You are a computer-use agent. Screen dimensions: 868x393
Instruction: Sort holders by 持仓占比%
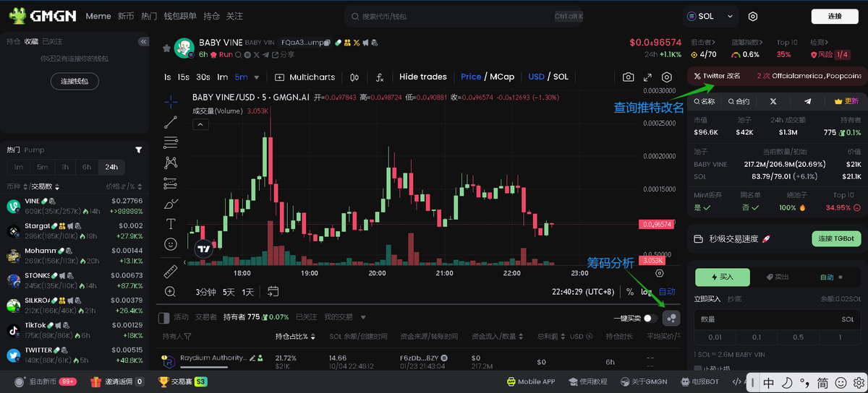pos(296,337)
